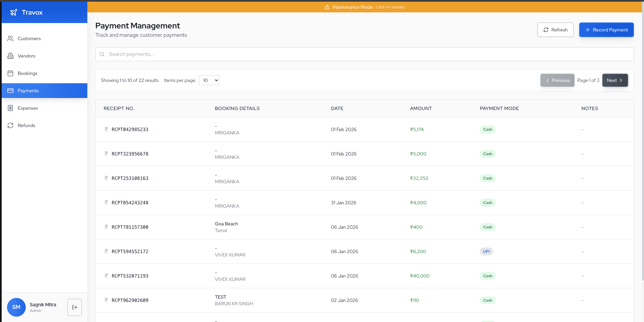The image size is (644, 322).
Task: Click receipt number RCPT532071193
Action: [130, 276]
